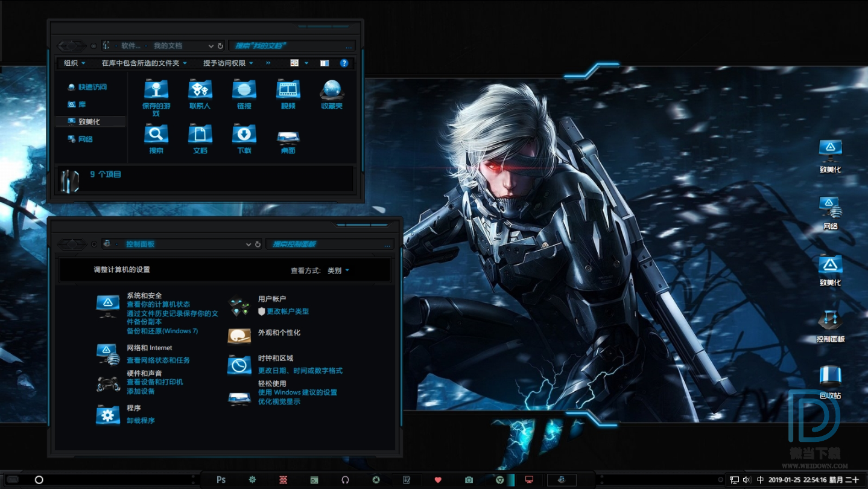Expand address dropdown in control panel window
This screenshot has width=868, height=489.
tap(249, 244)
